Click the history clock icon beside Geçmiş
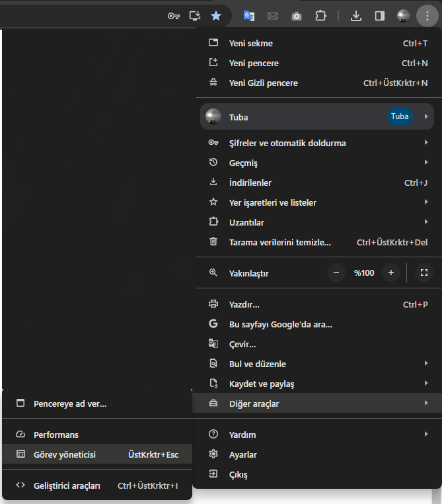The width and height of the screenshot is (442, 504). [213, 162]
